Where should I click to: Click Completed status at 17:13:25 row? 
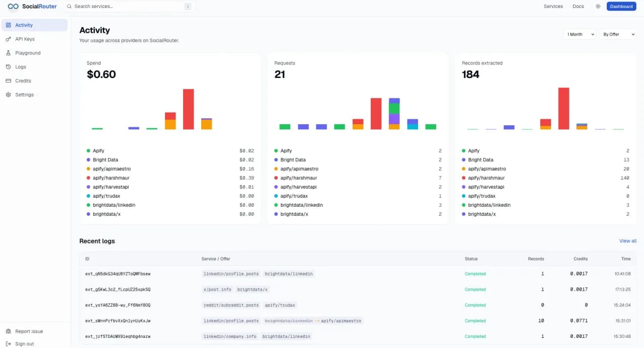click(475, 290)
